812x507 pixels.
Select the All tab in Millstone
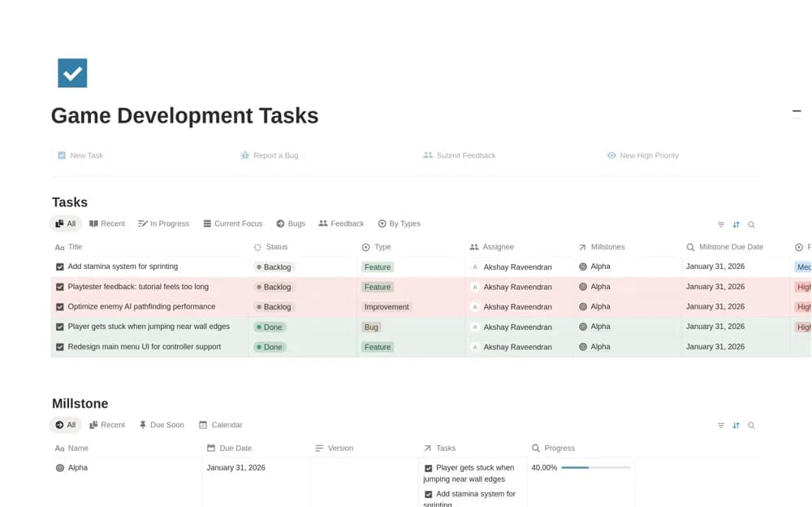(x=66, y=425)
